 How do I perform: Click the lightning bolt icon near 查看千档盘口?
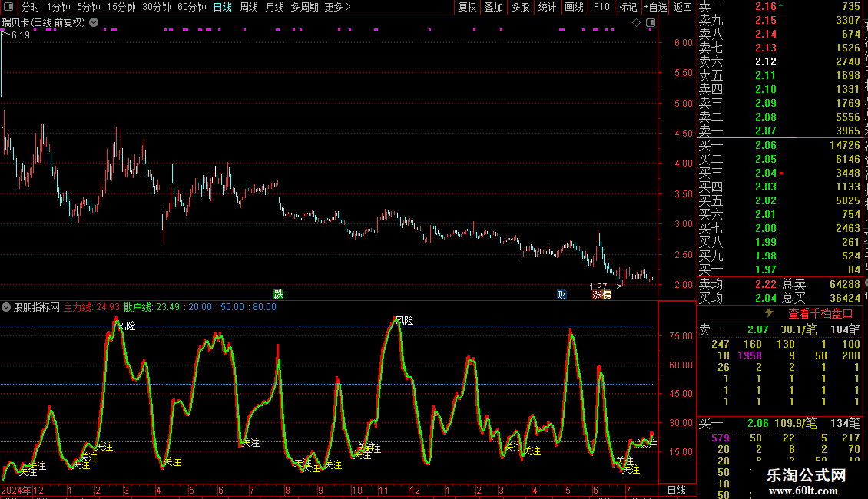coord(769,313)
